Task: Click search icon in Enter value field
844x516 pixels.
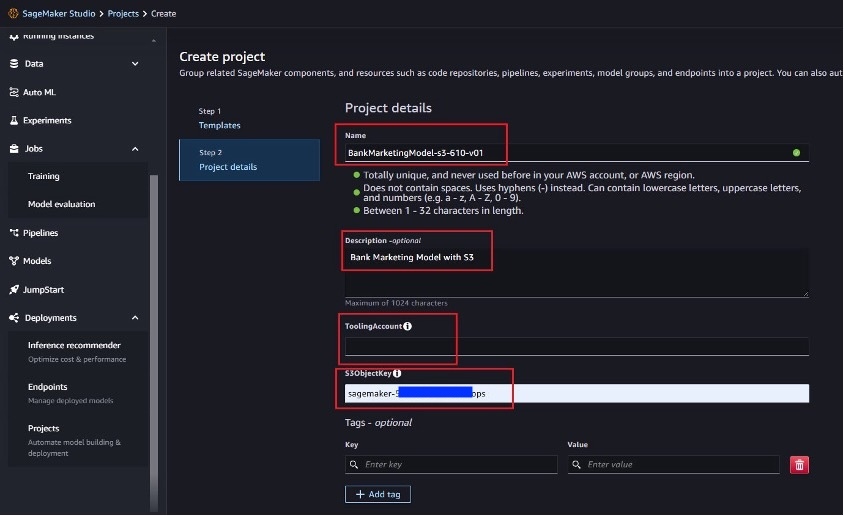Action: pyautogui.click(x=576, y=464)
